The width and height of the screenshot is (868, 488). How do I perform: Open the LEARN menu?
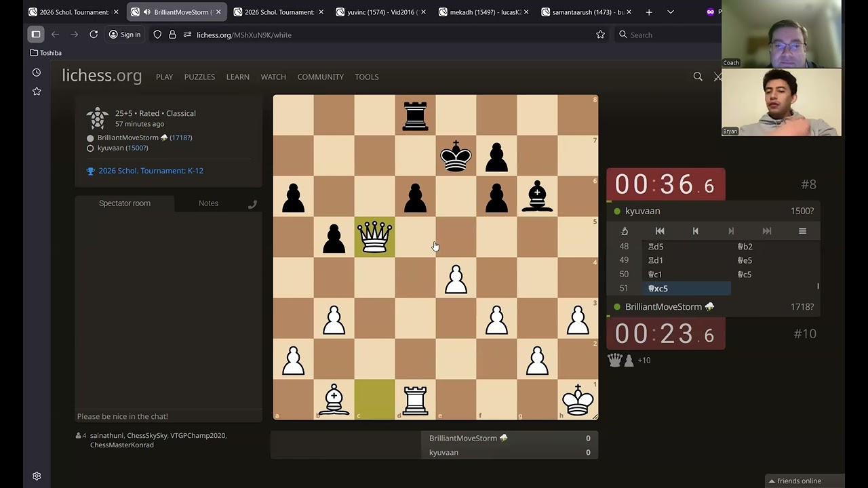click(237, 77)
